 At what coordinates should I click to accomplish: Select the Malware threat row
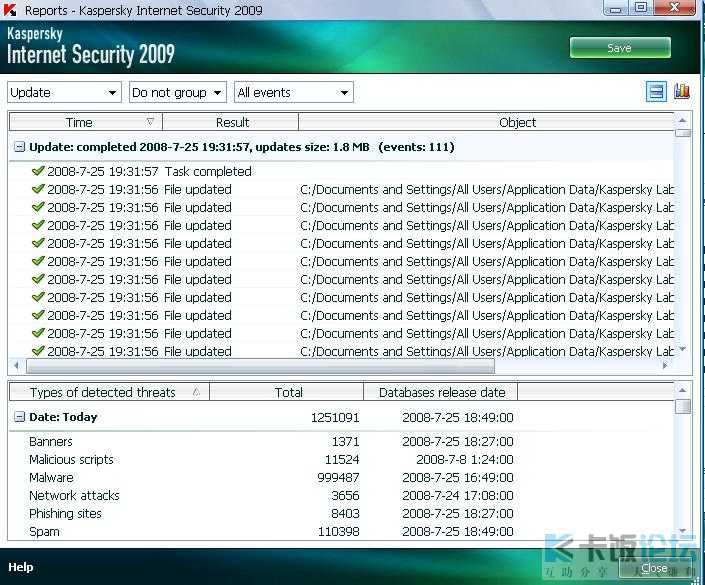point(342,478)
